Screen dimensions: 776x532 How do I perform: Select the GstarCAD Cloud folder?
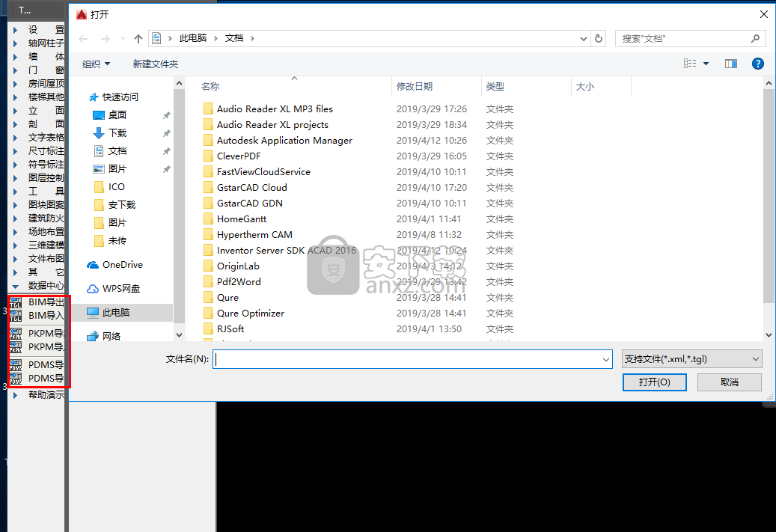(x=252, y=188)
